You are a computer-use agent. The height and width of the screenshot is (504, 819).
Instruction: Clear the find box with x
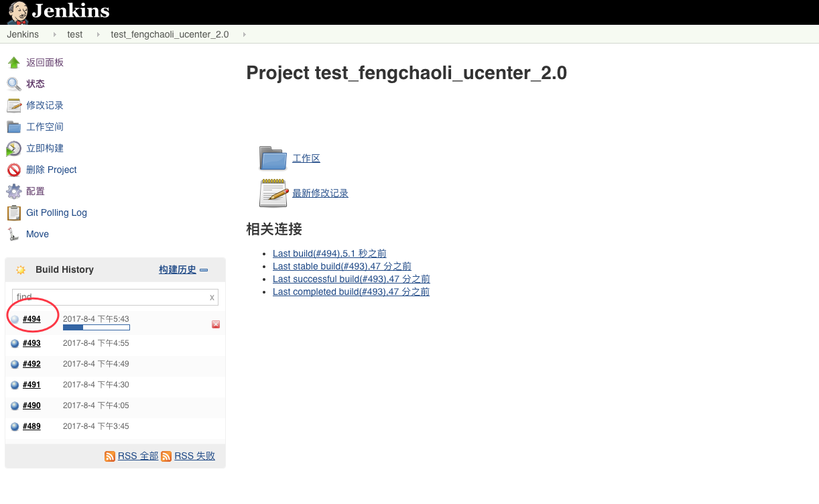(x=212, y=298)
